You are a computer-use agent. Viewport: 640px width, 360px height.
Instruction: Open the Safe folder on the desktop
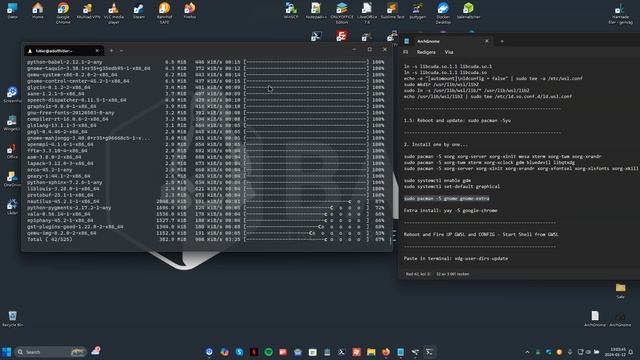[620, 291]
